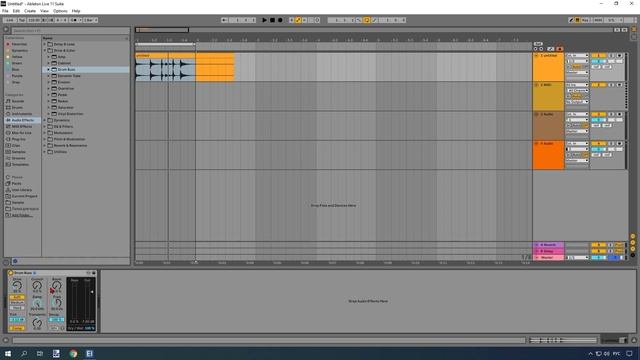Select the 2 MIDI track header

click(548, 96)
